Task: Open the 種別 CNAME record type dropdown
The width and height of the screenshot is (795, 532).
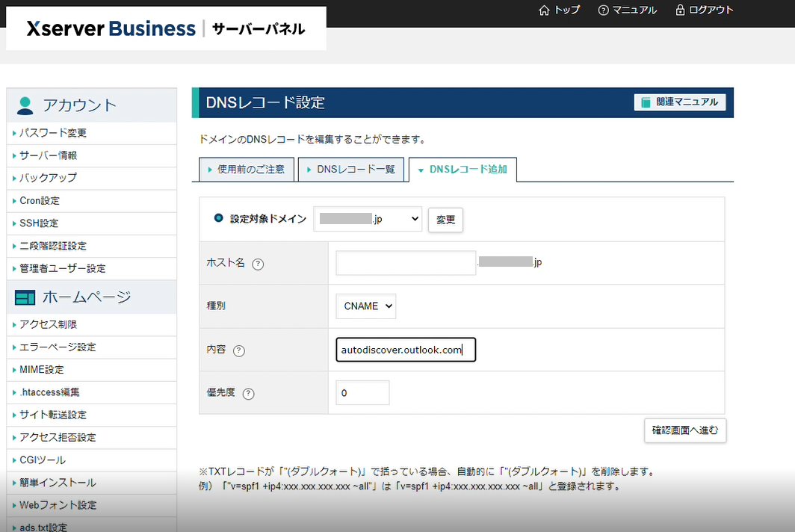Action: click(x=365, y=306)
